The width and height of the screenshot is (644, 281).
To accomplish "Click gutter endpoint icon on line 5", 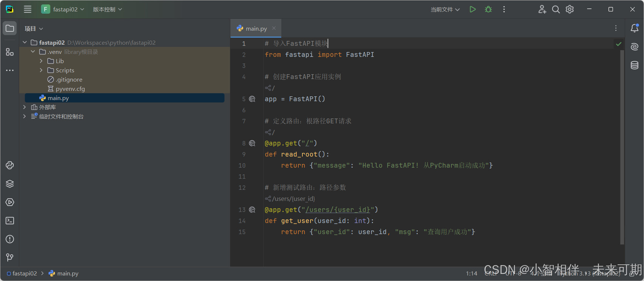I will pos(252,99).
